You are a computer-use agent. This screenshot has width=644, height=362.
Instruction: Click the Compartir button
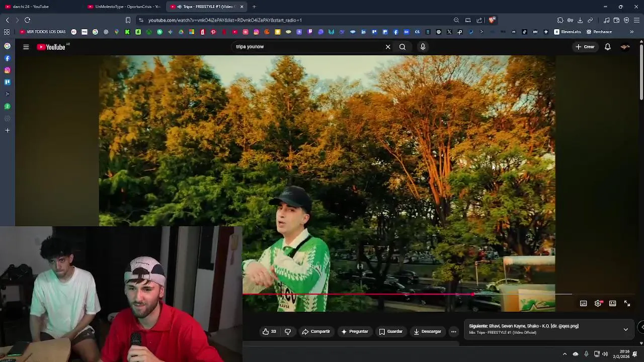click(x=316, y=331)
